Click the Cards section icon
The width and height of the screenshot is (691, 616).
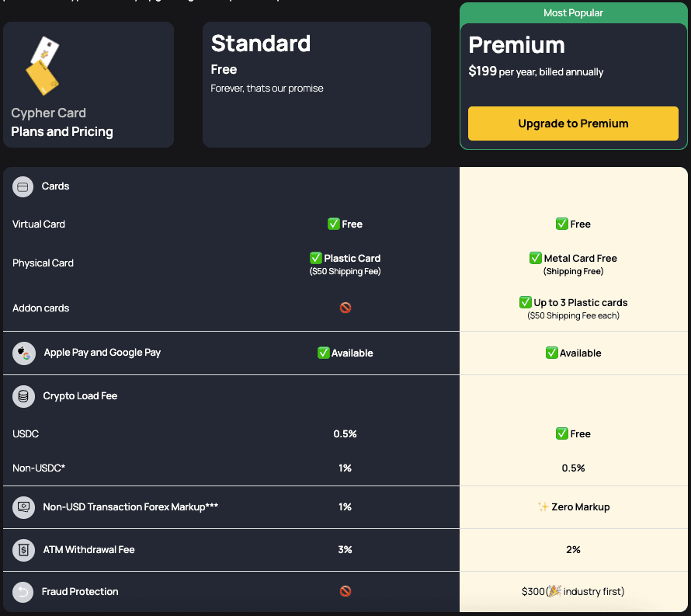point(23,186)
